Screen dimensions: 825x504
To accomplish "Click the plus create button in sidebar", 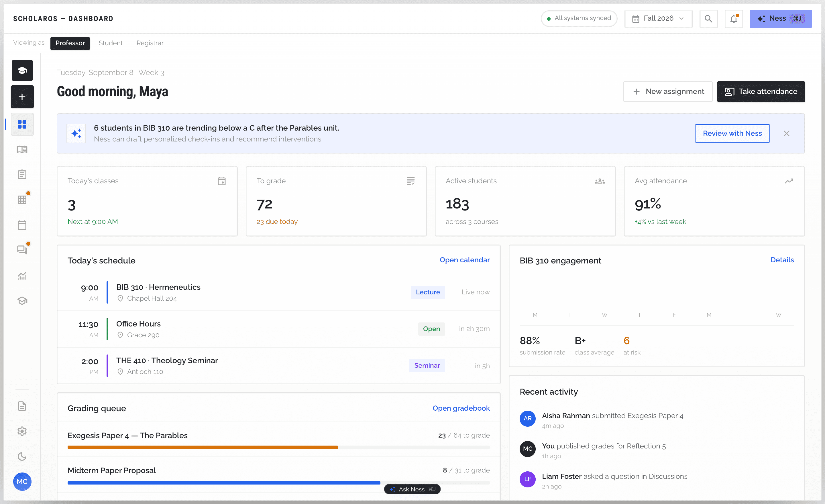I will (x=22, y=97).
